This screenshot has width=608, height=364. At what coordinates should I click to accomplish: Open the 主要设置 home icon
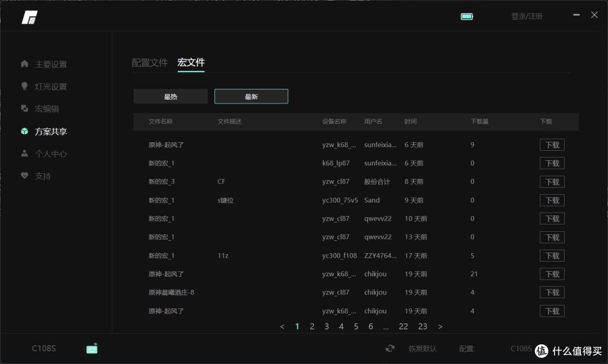24,64
